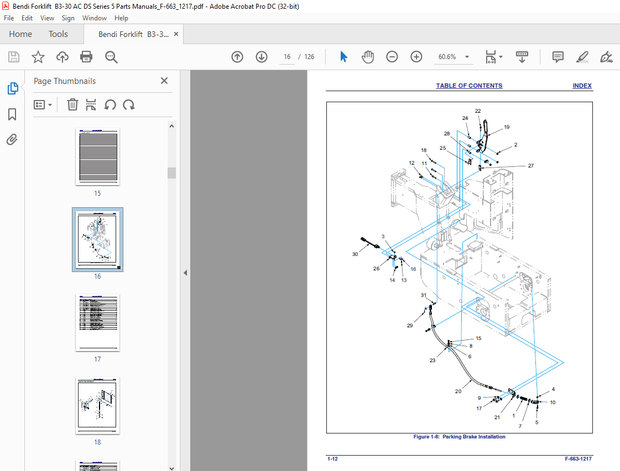The width and height of the screenshot is (620, 471).
Task: Zoom out with the minus button
Action: [x=392, y=57]
